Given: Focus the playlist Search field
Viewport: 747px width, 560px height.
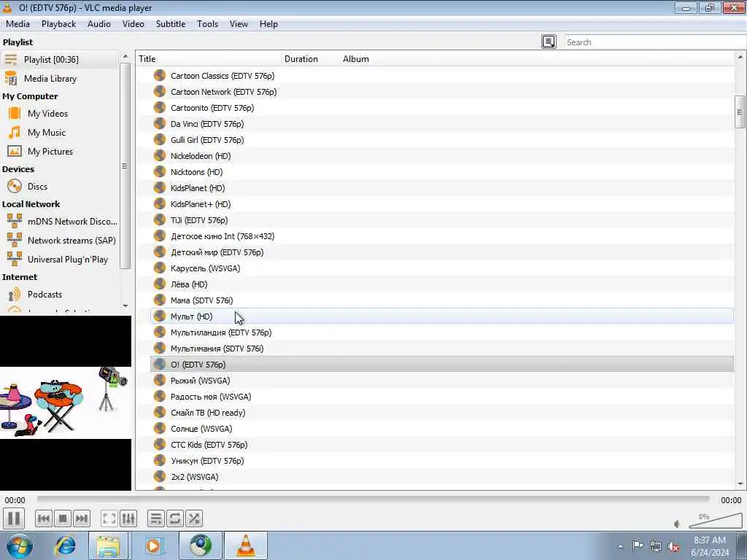Looking at the screenshot, I should coord(655,42).
